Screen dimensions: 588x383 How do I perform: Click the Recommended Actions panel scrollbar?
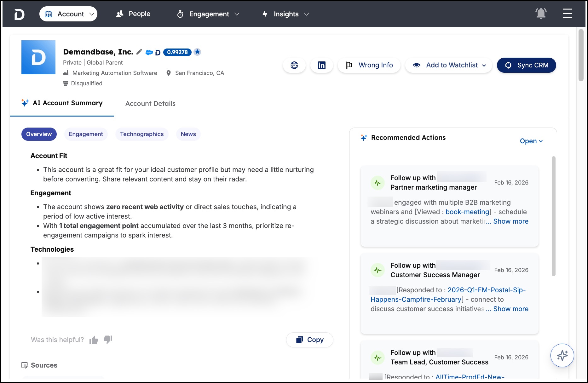click(x=554, y=216)
